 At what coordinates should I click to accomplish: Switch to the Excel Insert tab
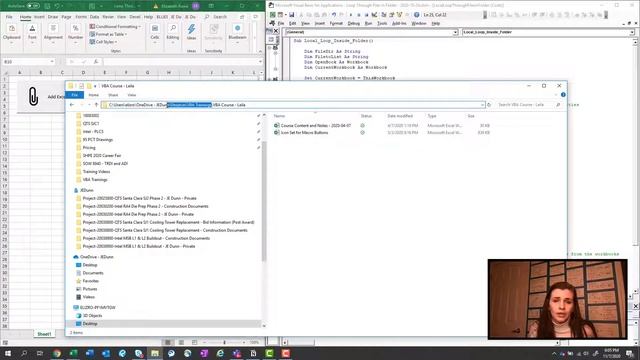click(x=39, y=17)
